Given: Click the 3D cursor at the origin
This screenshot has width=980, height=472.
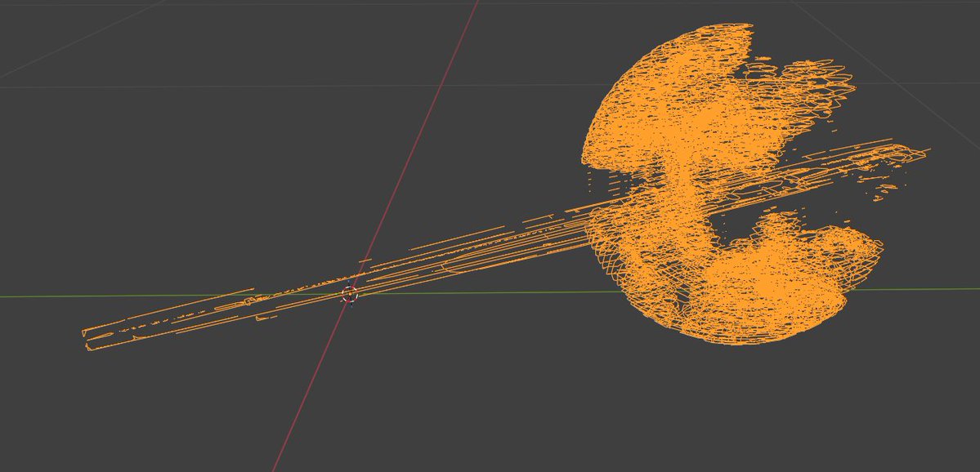Looking at the screenshot, I should click(x=349, y=293).
